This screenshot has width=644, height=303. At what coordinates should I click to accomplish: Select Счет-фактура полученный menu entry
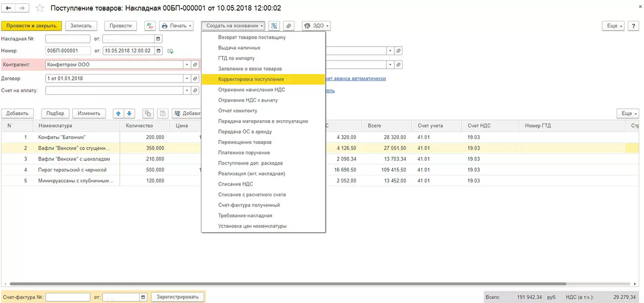(248, 205)
